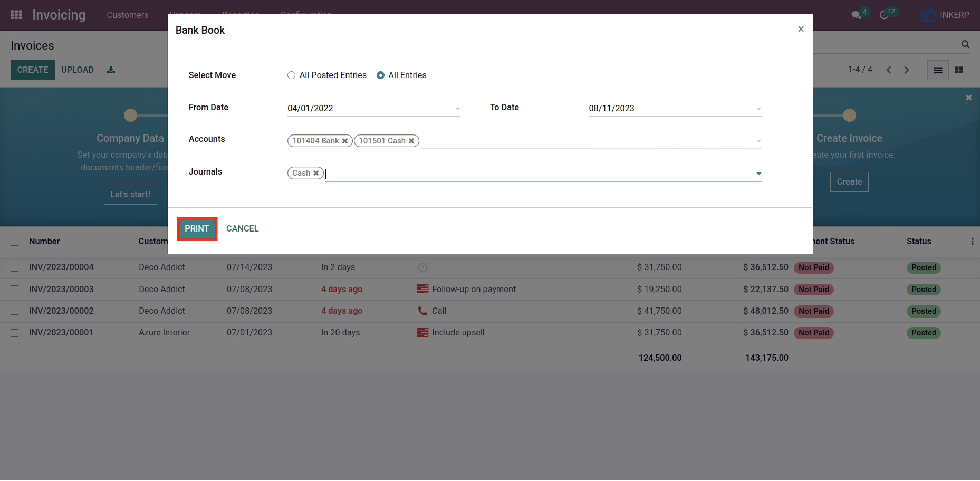
Task: Select the All Entries radio
Action: (x=380, y=75)
